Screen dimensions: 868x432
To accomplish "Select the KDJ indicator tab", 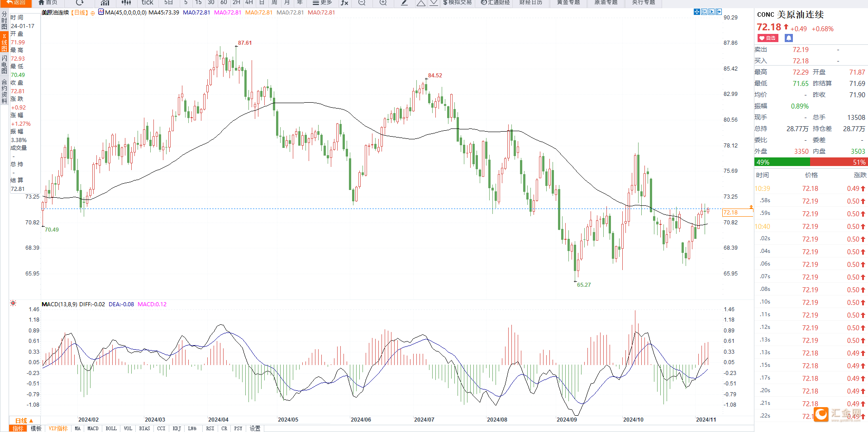I will click(x=177, y=428).
